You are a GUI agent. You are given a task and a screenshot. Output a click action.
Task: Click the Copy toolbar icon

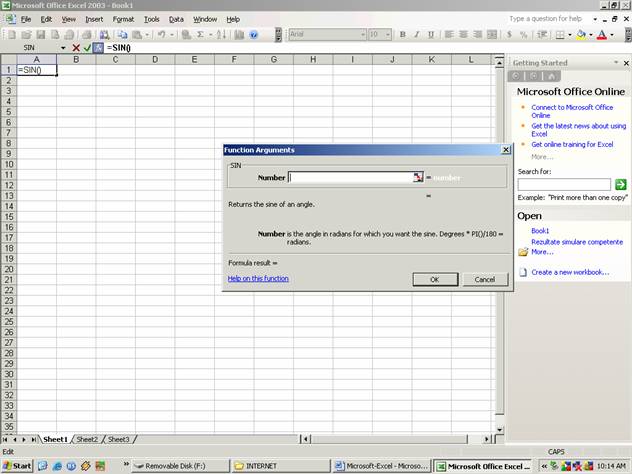click(x=122, y=35)
